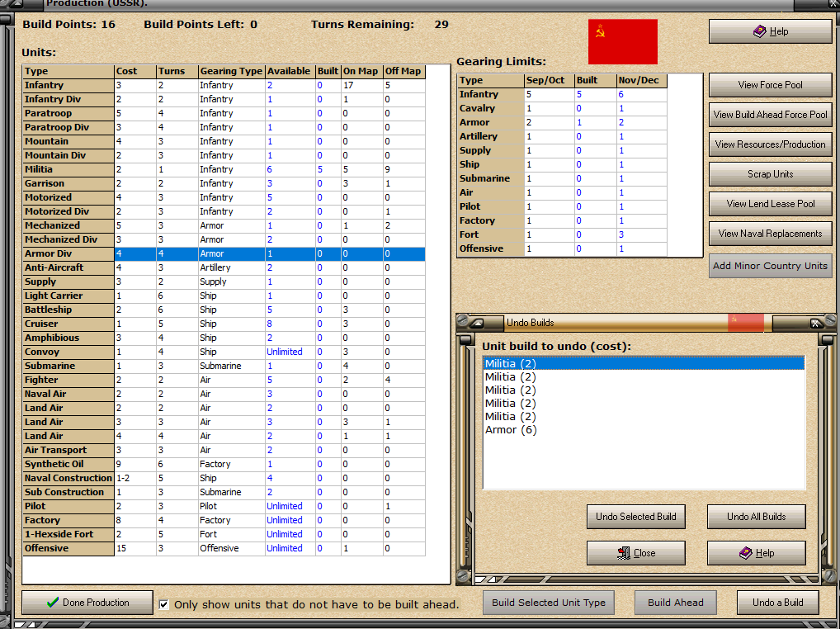Click the book icon in the Undo Builds Help
840x629 pixels.
[746, 553]
